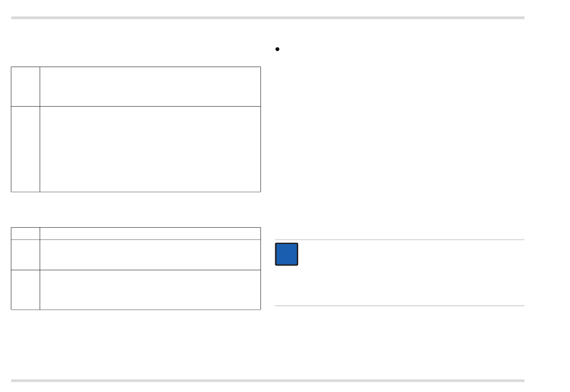Select the lower table's last-row wide cell
This screenshot has width=570, height=392.
(x=150, y=290)
